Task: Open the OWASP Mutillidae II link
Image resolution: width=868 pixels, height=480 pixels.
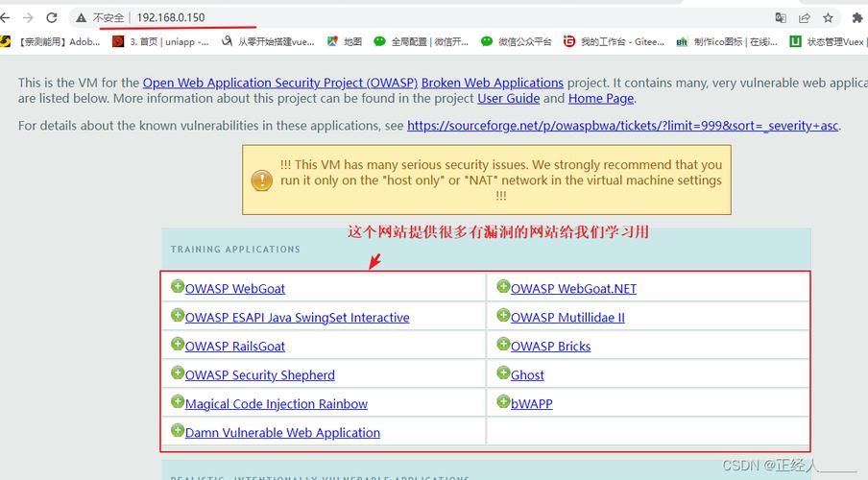Action: coord(567,318)
